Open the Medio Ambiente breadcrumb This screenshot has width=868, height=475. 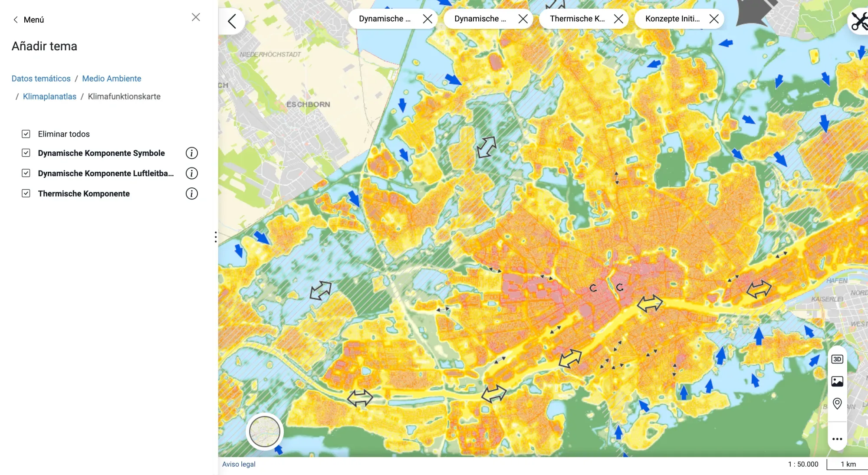(x=112, y=79)
